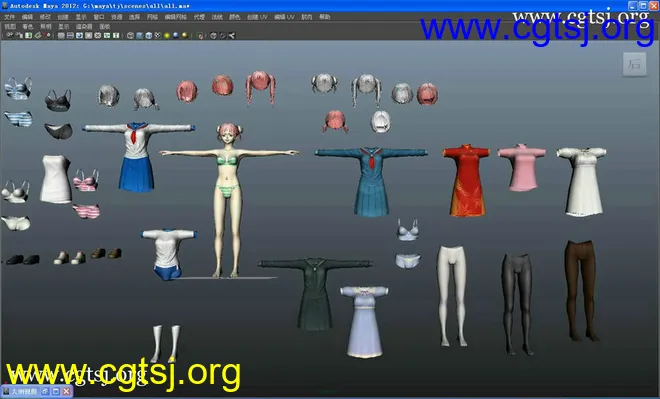Image resolution: width=660 pixels, height=399 pixels.
Task: Open the 编辑 UV menu
Action: pos(284,17)
